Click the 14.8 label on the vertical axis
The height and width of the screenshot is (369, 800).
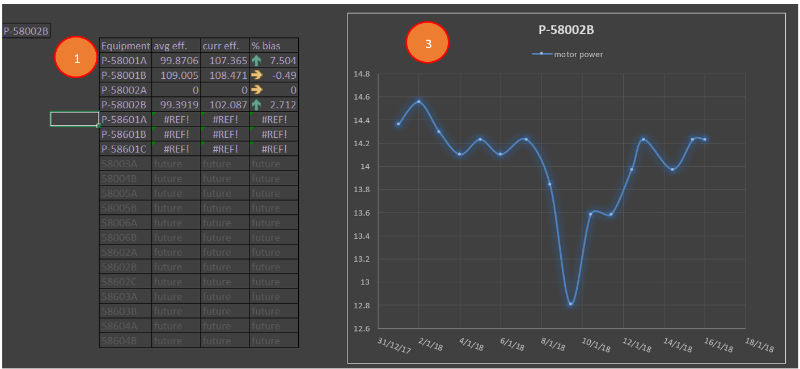(x=361, y=74)
